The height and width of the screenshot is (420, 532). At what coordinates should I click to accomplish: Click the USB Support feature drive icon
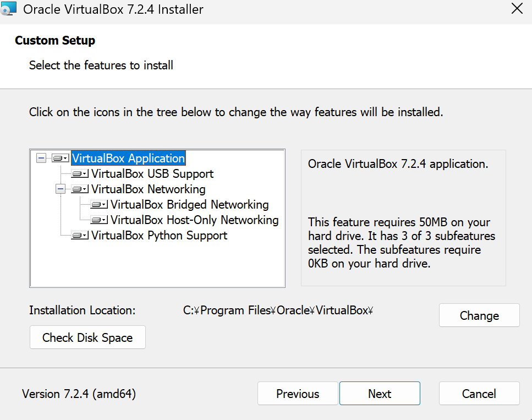pyautogui.click(x=79, y=174)
